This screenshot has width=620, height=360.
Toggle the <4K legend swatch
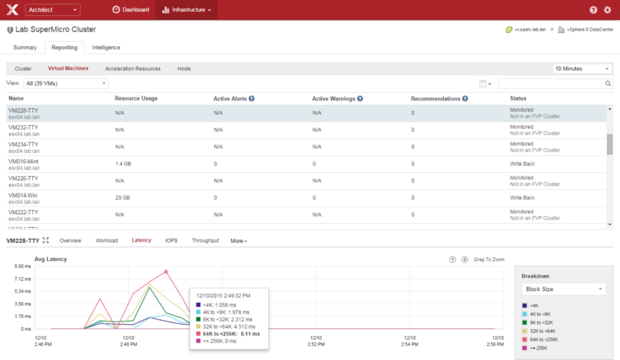[524, 305]
